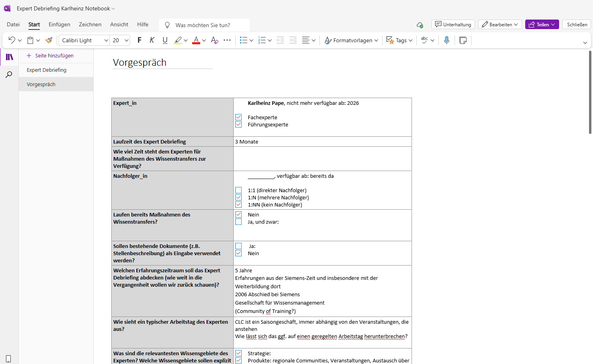Check the 1:1 (direkter Nachfolger) checkbox

pos(238,190)
